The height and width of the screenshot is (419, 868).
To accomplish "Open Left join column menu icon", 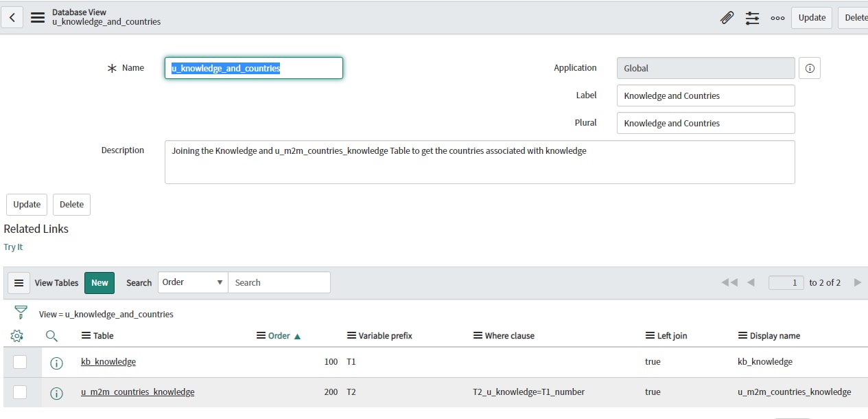I will click(x=650, y=336).
